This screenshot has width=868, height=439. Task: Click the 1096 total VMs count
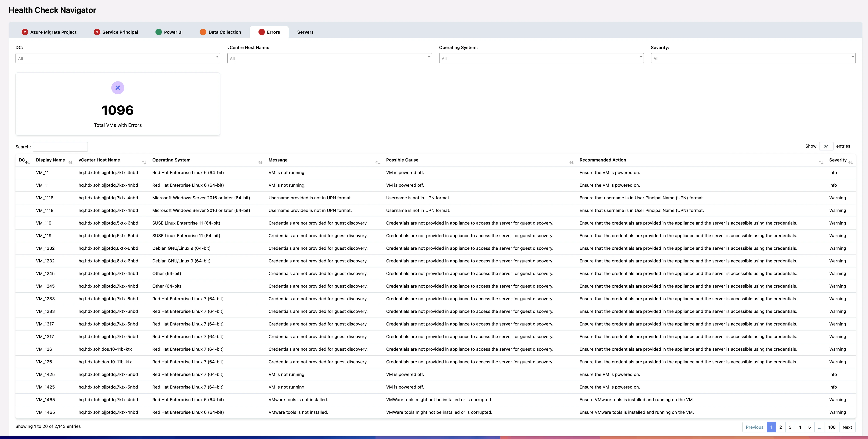[118, 110]
